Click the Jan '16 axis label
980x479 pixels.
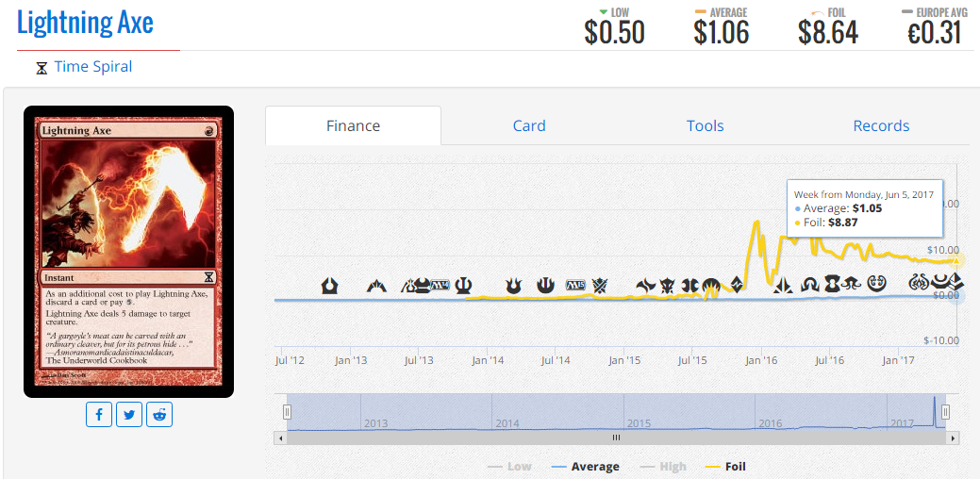[x=760, y=360]
